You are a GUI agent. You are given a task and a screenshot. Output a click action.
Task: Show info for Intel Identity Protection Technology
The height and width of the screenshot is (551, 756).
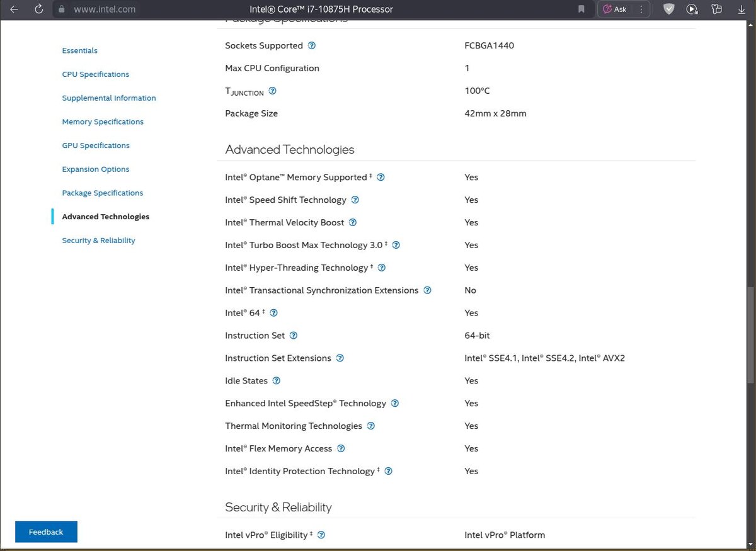[x=388, y=471]
